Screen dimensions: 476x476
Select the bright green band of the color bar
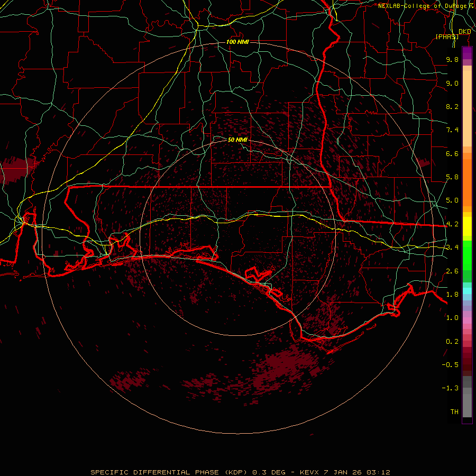467,255
